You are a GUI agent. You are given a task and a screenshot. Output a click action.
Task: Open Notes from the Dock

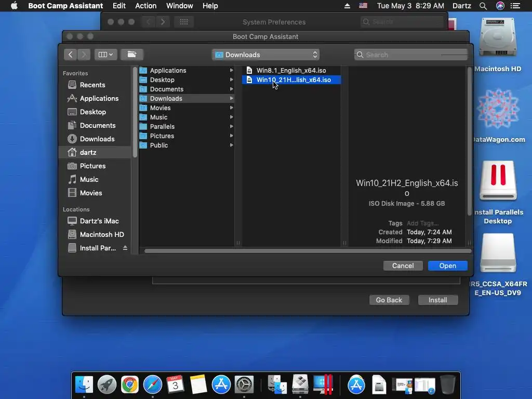(198, 384)
